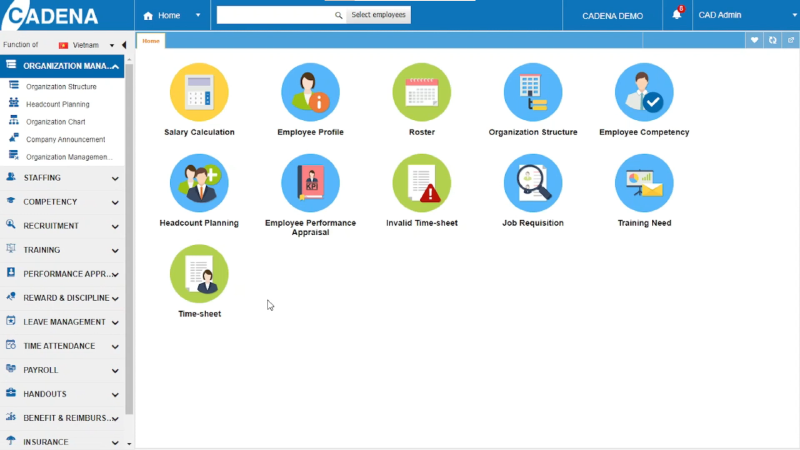Open the Invalid Time-sheet icon

click(x=421, y=183)
